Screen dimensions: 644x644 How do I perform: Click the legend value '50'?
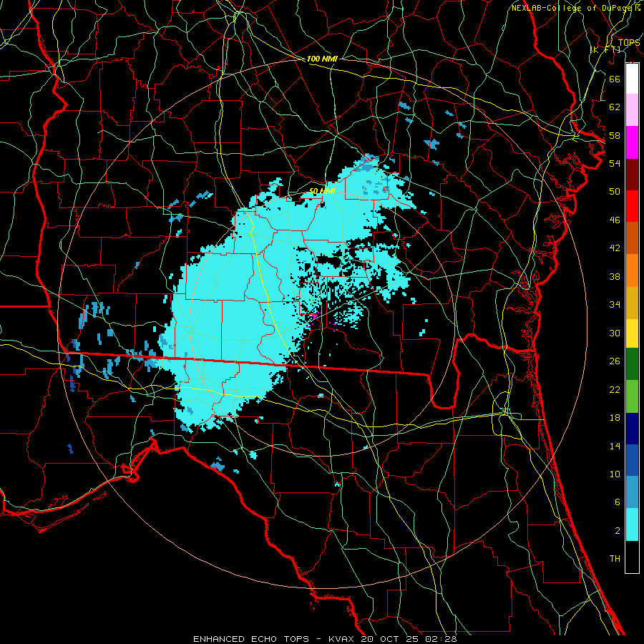pos(615,191)
